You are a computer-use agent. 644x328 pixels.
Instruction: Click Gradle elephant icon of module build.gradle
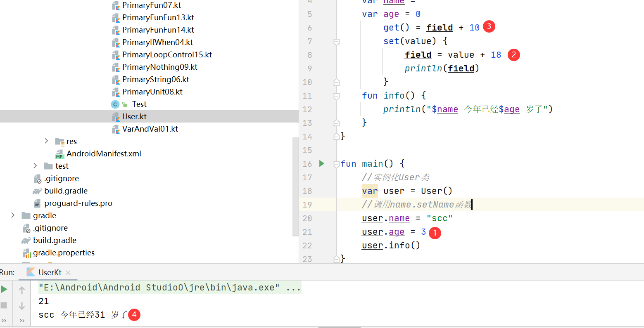(37, 191)
